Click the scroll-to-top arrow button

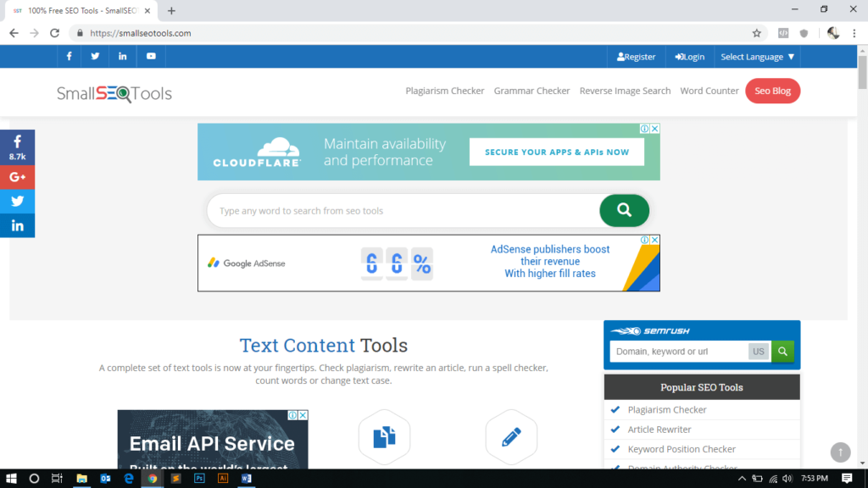[840, 452]
